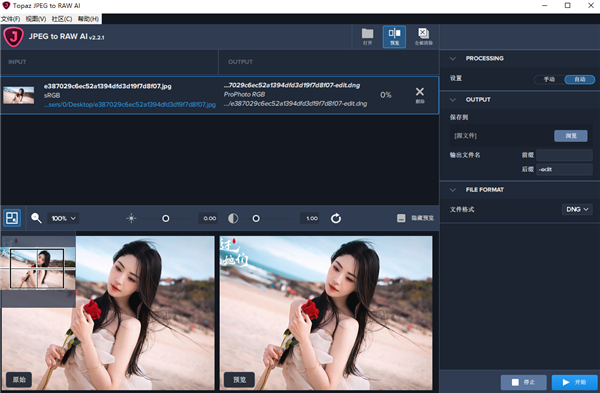
Task: Click the OUTPUT column header in file list
Action: pyautogui.click(x=240, y=62)
